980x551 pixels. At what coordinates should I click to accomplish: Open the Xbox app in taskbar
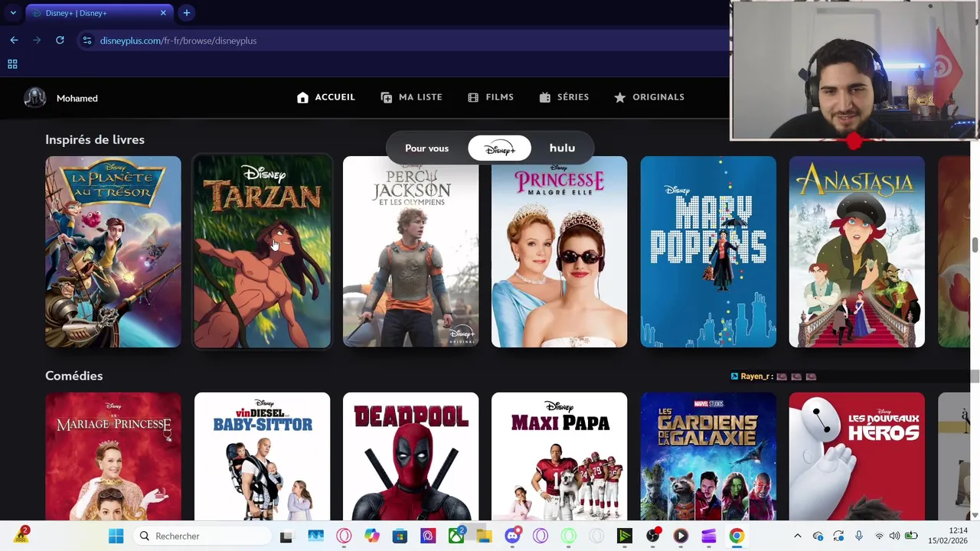click(456, 536)
